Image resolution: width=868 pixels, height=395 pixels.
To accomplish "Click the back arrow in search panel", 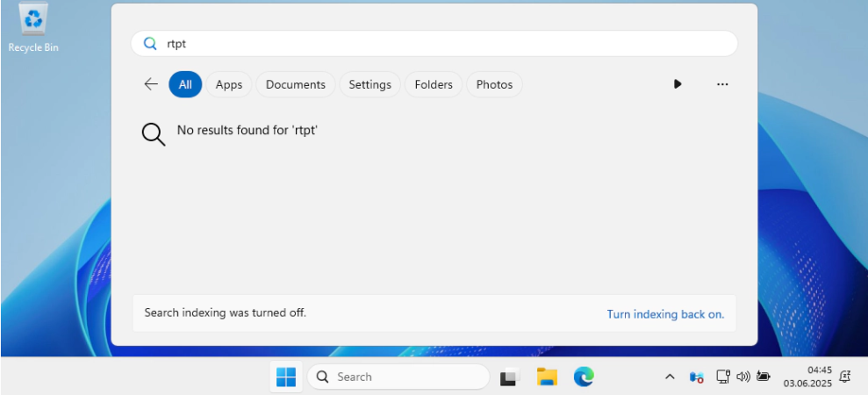I will 151,84.
